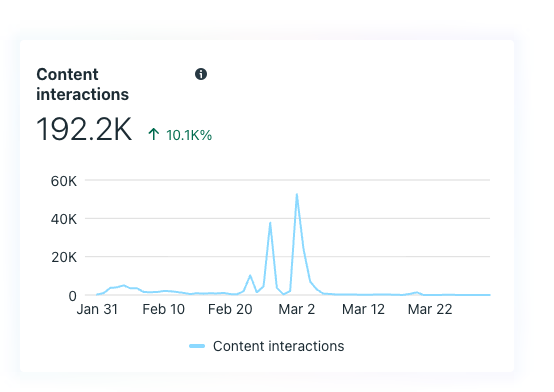Screen dimensions: 554x392
Task: Click the small peak just after Feb 20
Action: click(x=250, y=275)
